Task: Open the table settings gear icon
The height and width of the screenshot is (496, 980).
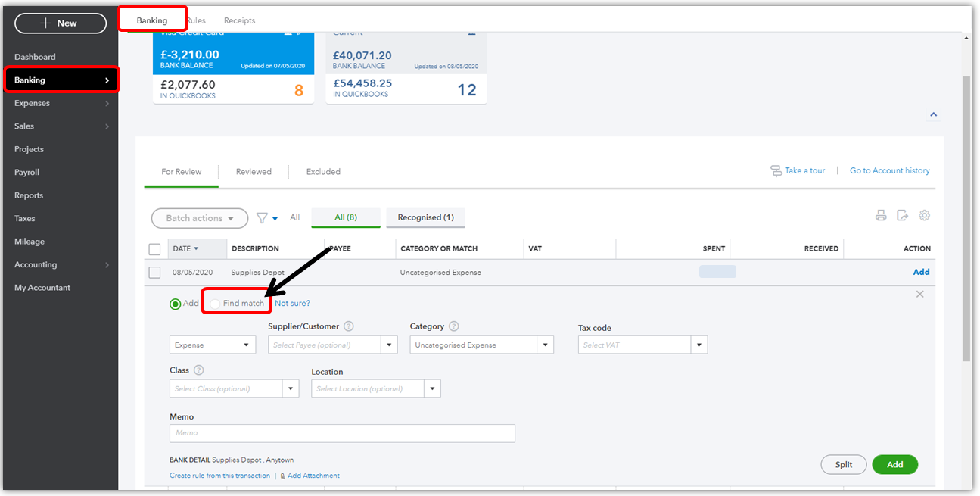Action: click(925, 216)
